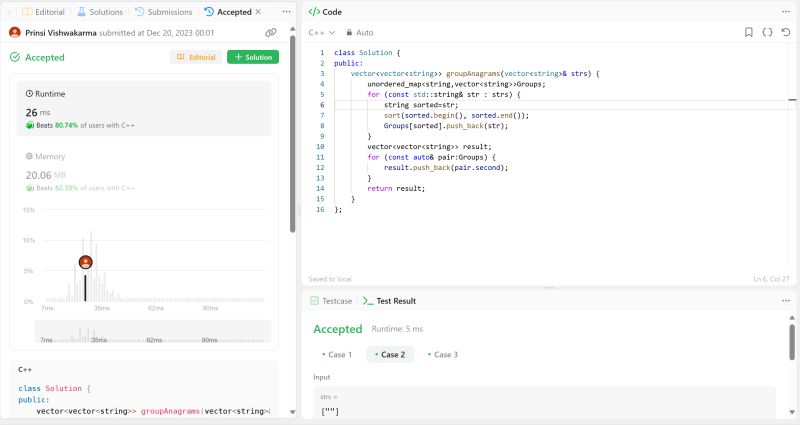Select Case 2 result
800x425 pixels.
pos(390,355)
